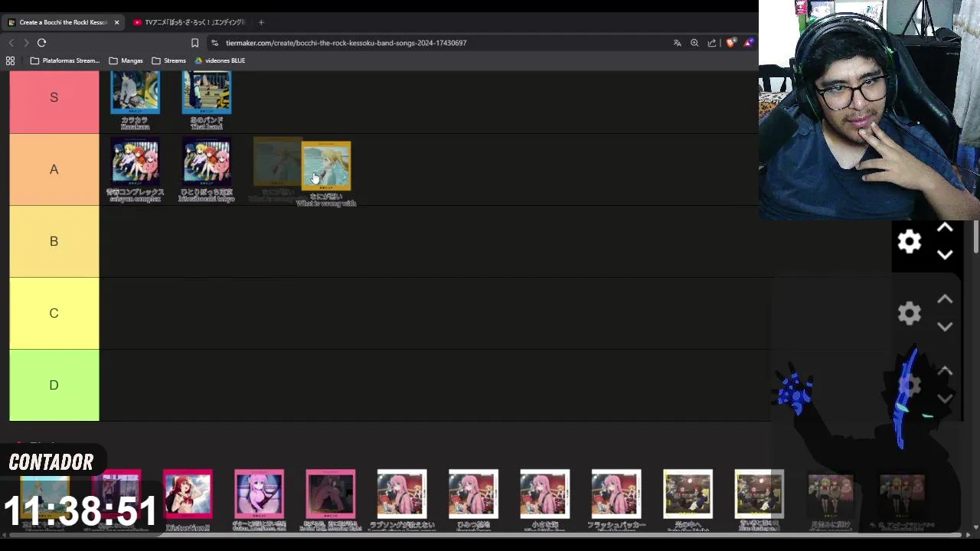Open site settings icon left of the URL

coord(214,43)
